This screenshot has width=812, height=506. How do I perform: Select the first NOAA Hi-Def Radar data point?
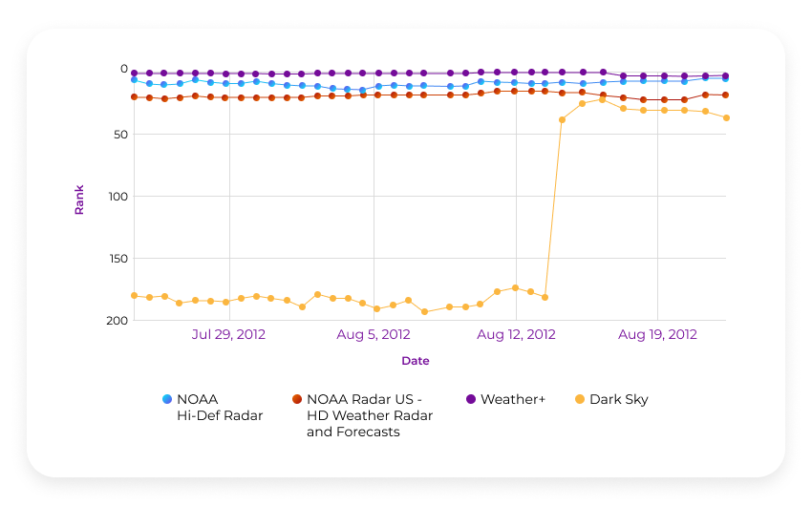[x=135, y=79]
